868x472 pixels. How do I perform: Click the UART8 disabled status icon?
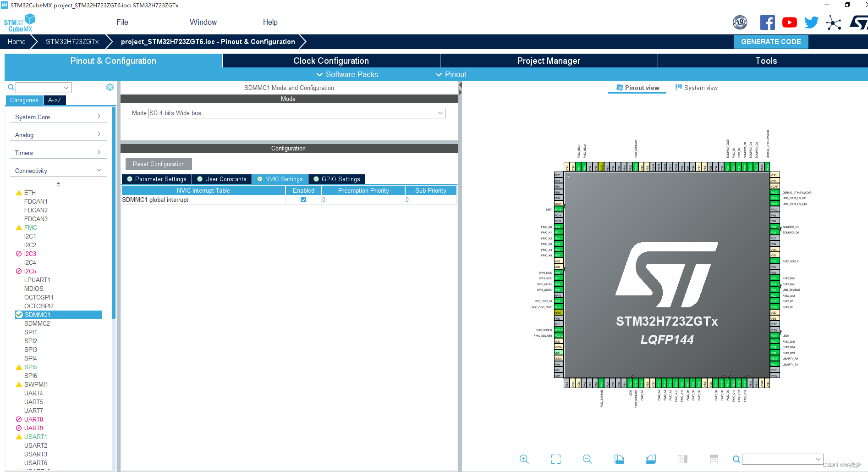click(x=19, y=419)
